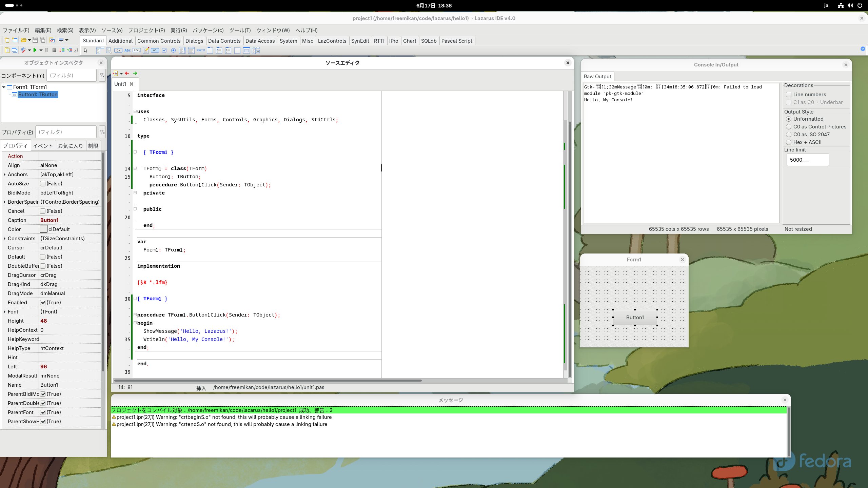Collapse the Form1: TForm1 tree node
Viewport: 868px width, 488px height.
pos(4,87)
